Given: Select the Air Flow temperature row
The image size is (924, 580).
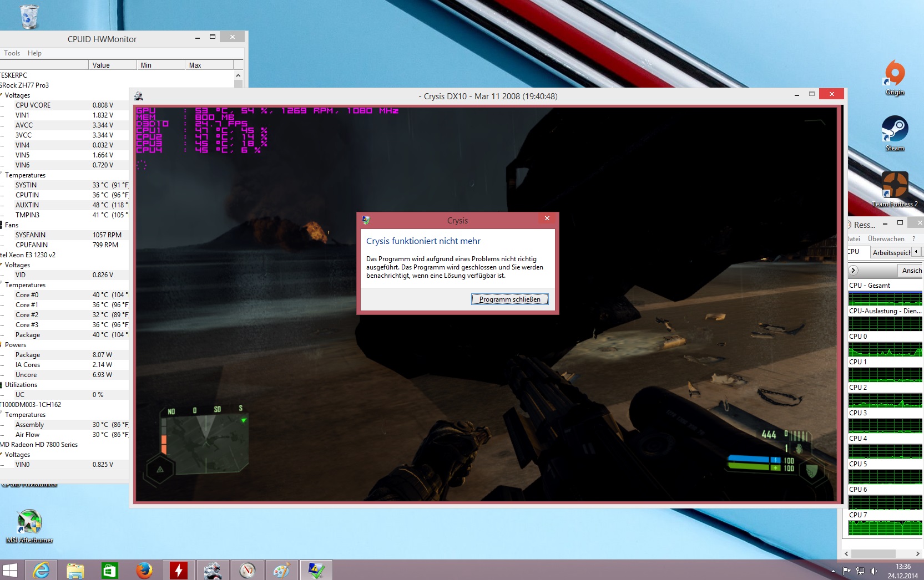Looking at the screenshot, I should [64, 435].
